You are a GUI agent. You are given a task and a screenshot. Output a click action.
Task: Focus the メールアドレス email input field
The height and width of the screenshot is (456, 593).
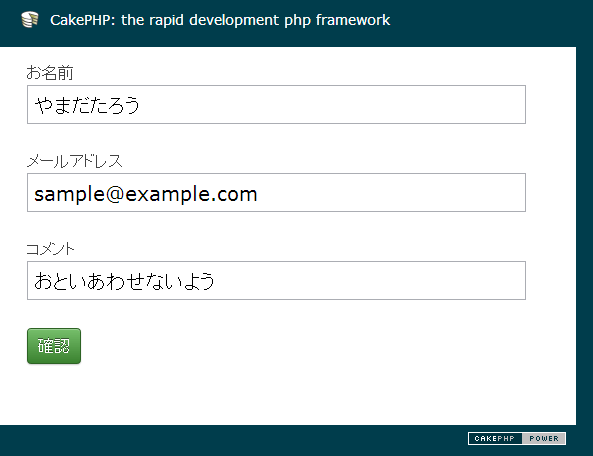pos(276,192)
